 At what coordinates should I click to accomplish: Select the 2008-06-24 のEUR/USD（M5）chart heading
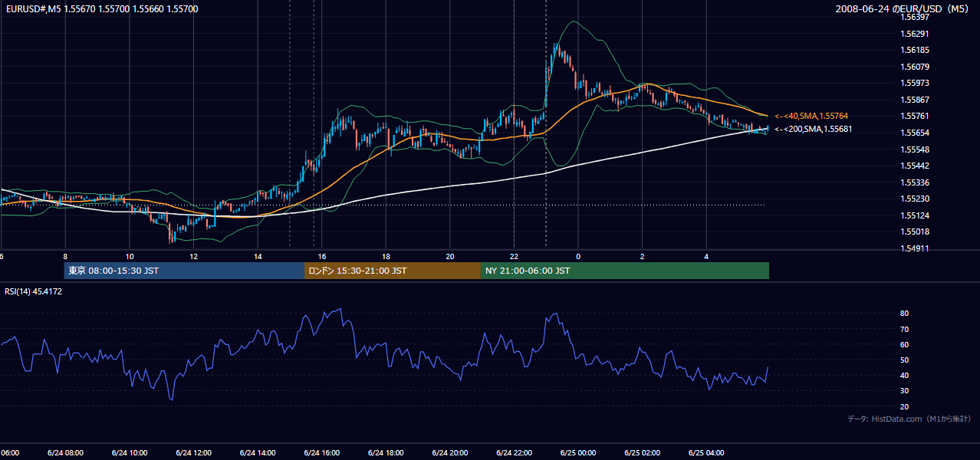pyautogui.click(x=902, y=8)
